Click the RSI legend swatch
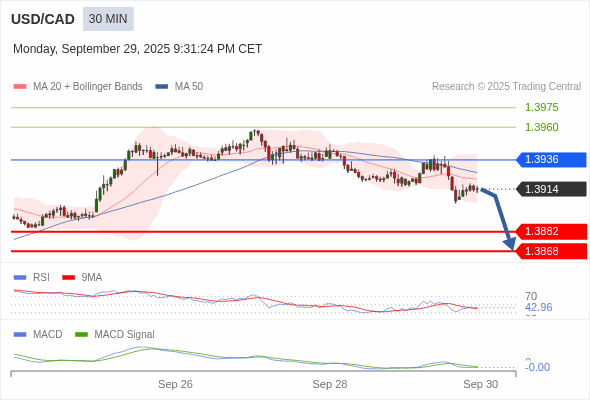 tap(20, 278)
